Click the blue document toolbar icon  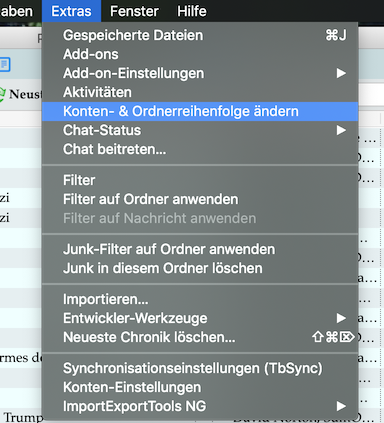tap(5, 64)
